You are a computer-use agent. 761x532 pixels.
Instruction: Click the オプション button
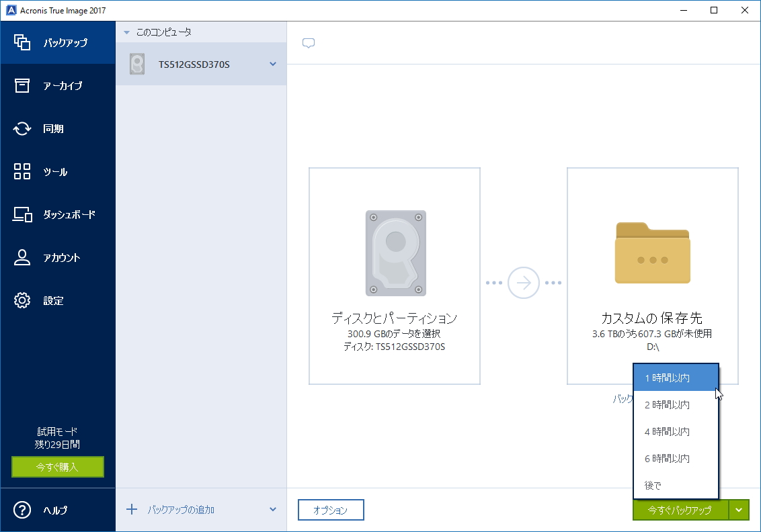[331, 511]
